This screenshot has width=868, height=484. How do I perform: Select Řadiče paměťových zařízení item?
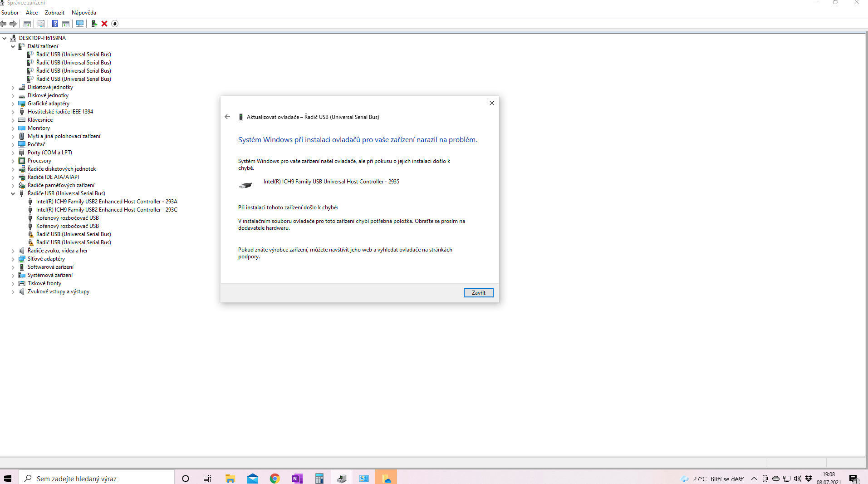point(61,185)
